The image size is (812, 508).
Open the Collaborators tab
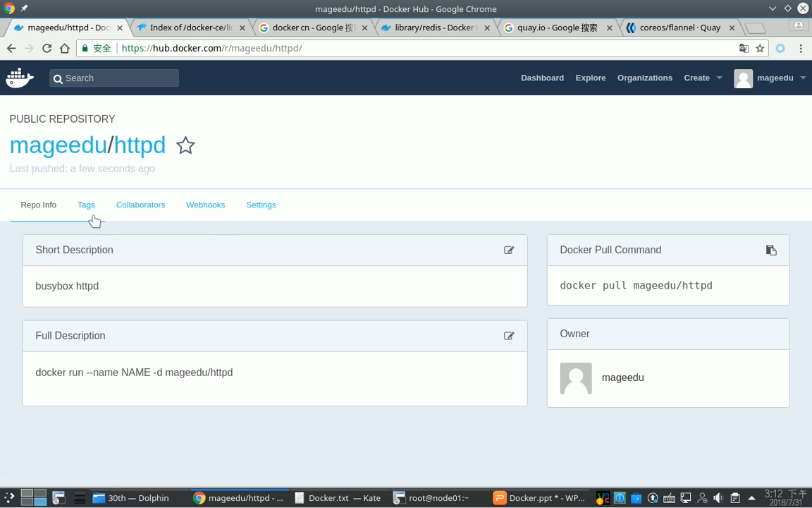140,205
